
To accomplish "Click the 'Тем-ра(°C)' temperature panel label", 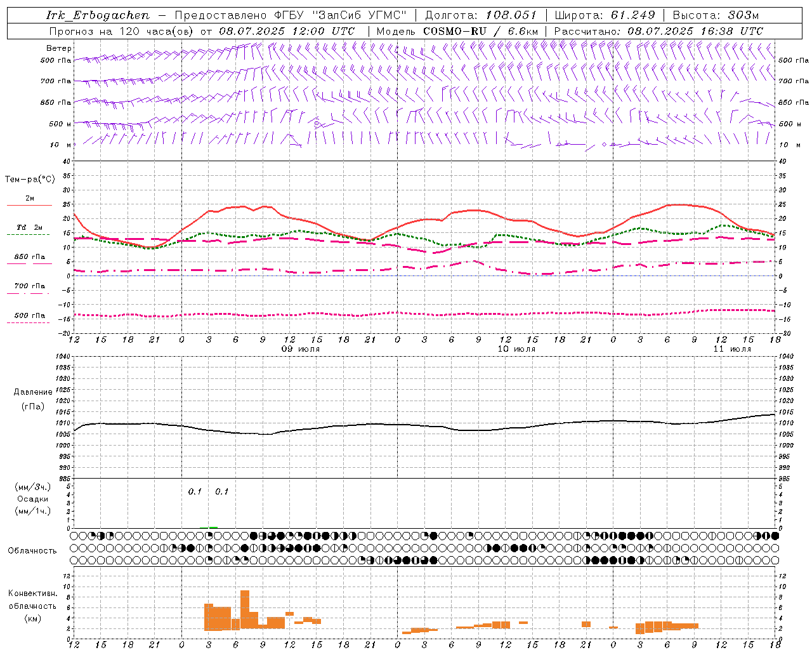I will 30,180.
